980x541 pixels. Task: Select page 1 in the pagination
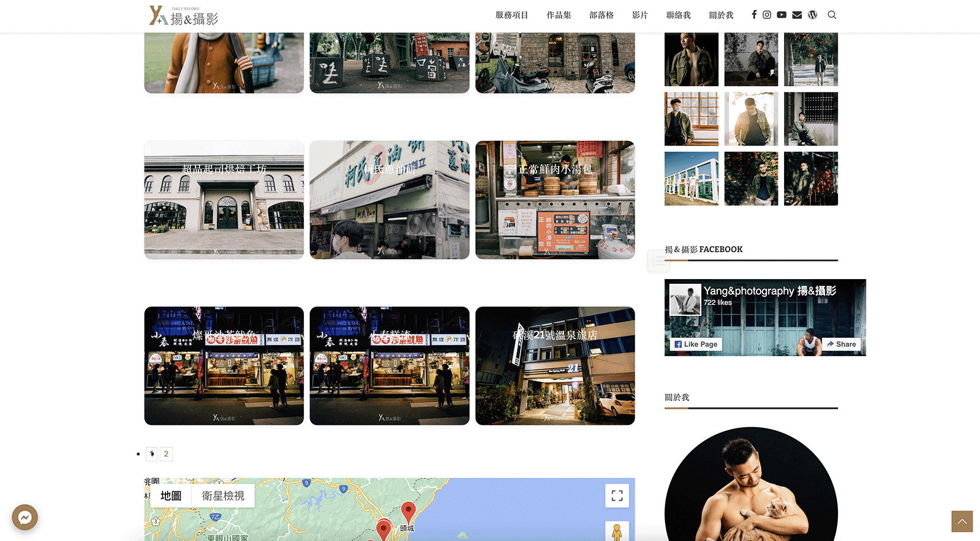click(152, 454)
